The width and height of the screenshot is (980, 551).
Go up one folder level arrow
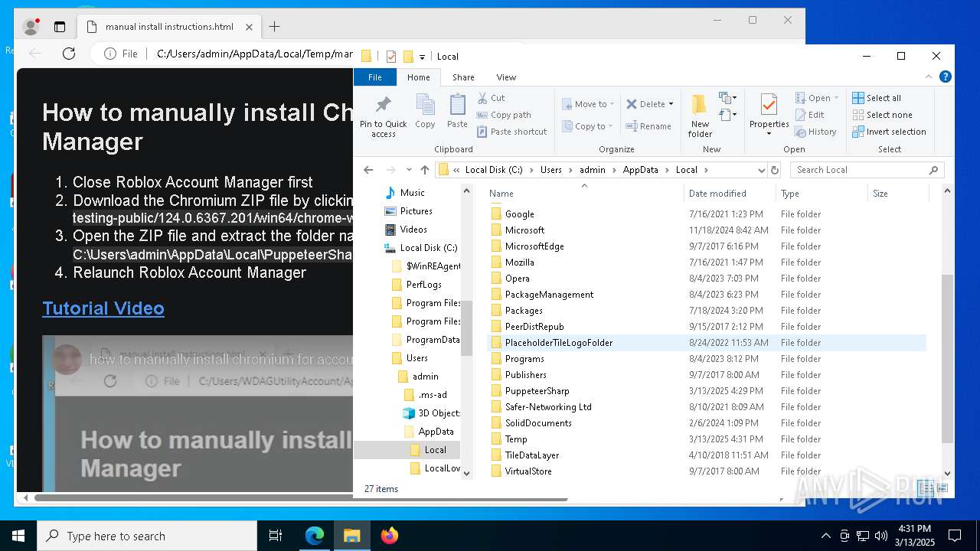[x=425, y=170]
